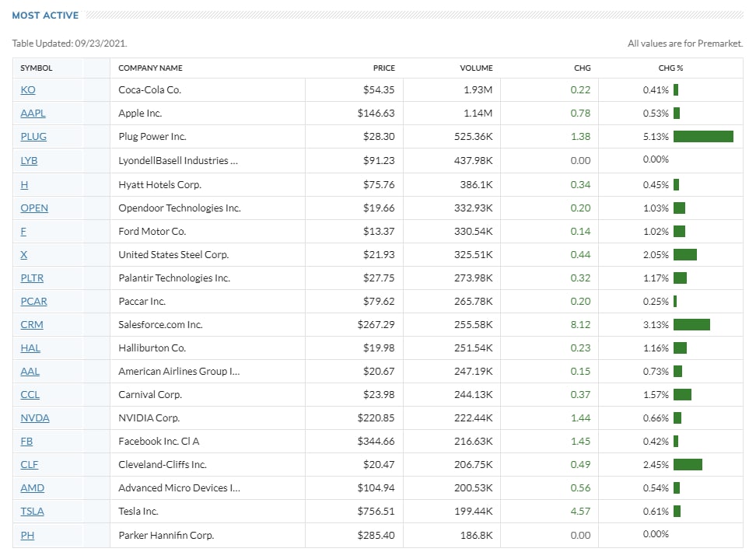Open the H ticker link

point(24,184)
